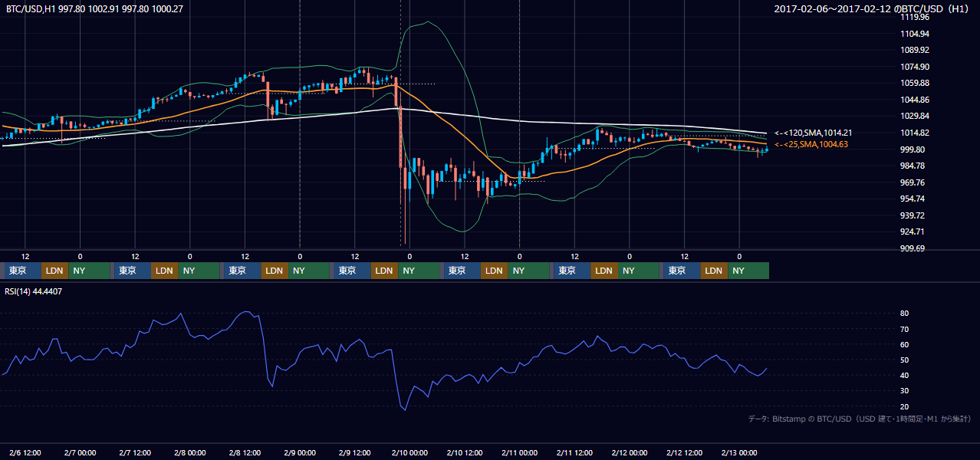Select the 2/8 12:00 time label
Screen dimensions: 980x460
pos(245,452)
